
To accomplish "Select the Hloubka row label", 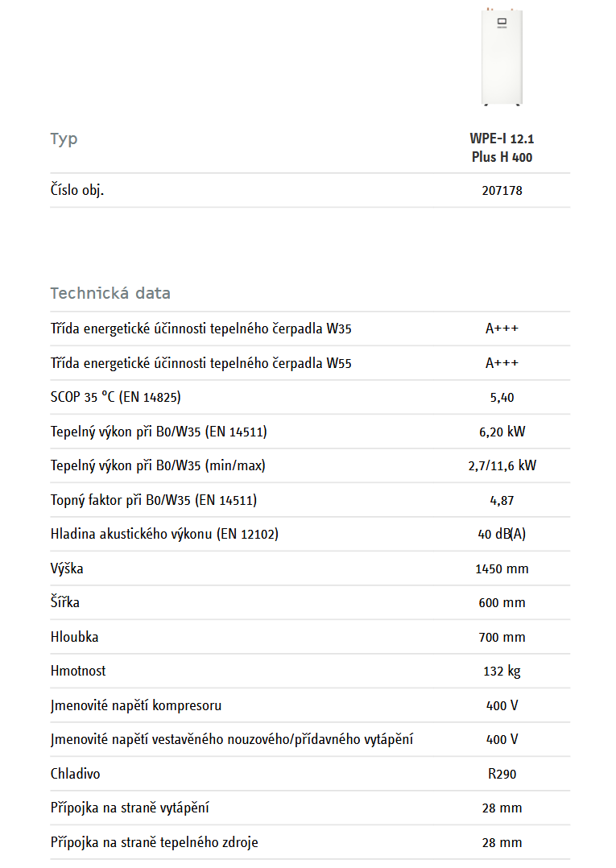I will [x=74, y=637].
